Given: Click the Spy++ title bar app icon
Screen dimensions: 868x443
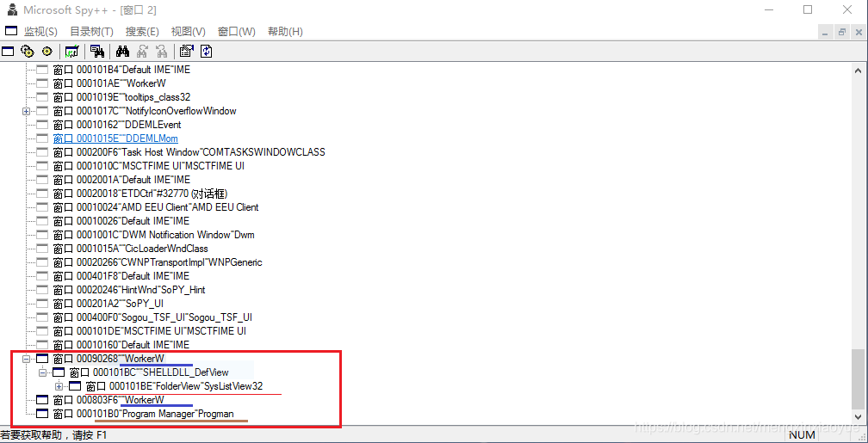Looking at the screenshot, I should point(10,10).
